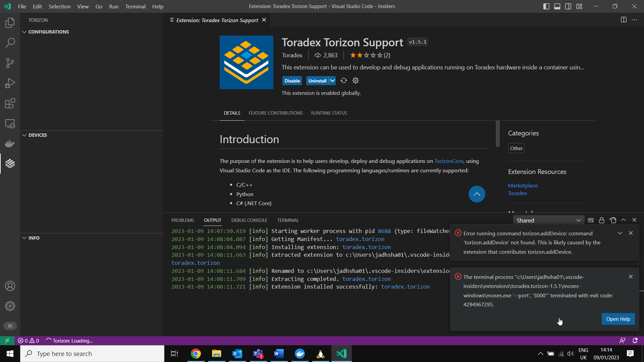Click the Uninstall button
Image resolution: width=644 pixels, height=362 pixels.
pyautogui.click(x=317, y=81)
